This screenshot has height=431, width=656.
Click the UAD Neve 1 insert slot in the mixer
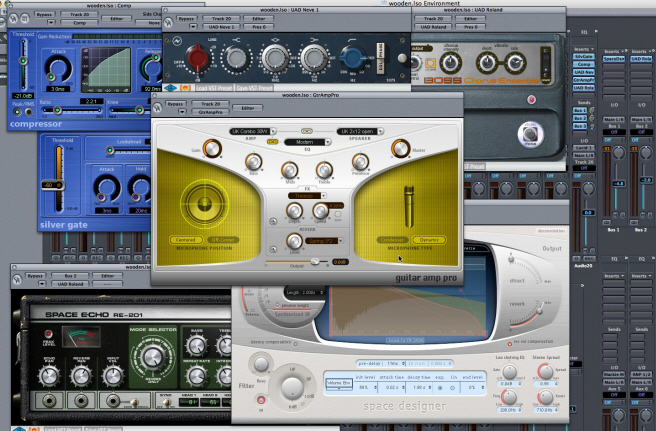coord(584,72)
